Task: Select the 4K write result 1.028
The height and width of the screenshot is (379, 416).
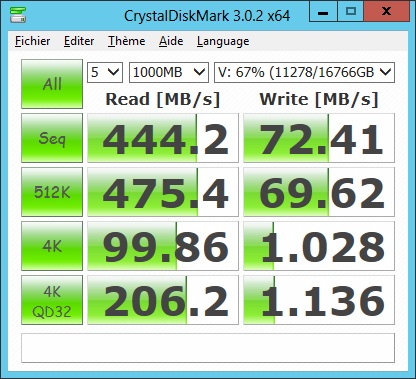Action: tap(319, 246)
